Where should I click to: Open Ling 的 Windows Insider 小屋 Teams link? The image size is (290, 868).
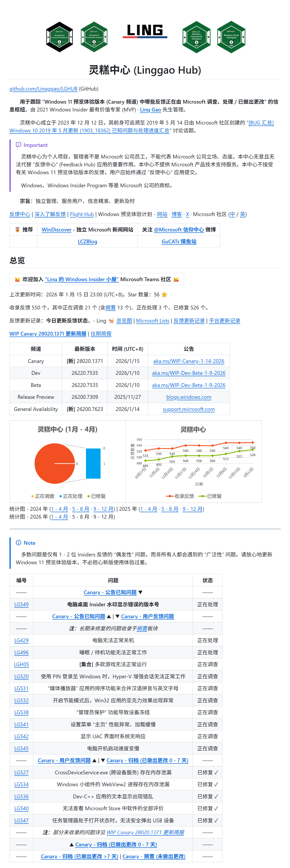pos(81,279)
